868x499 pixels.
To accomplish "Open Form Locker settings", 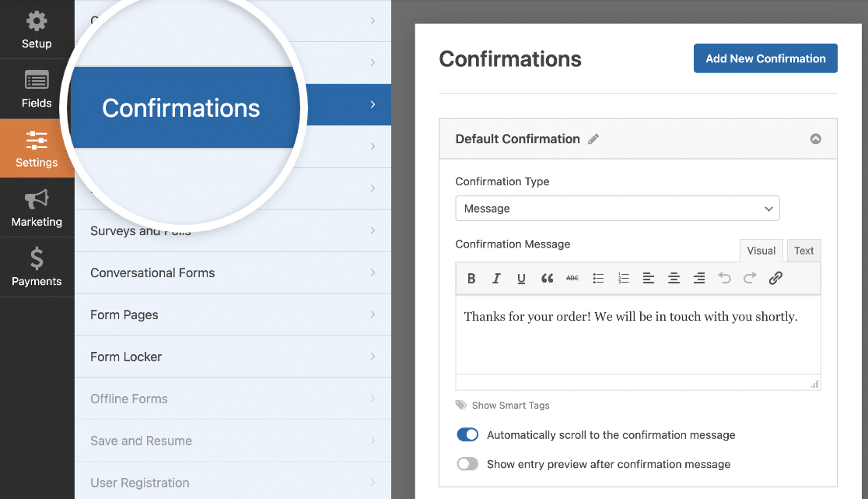I will (233, 357).
